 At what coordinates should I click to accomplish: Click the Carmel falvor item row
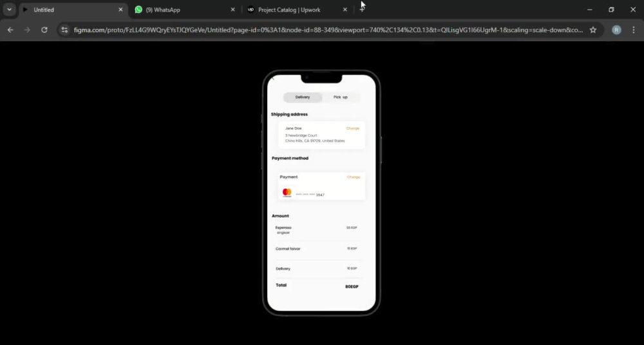316,249
